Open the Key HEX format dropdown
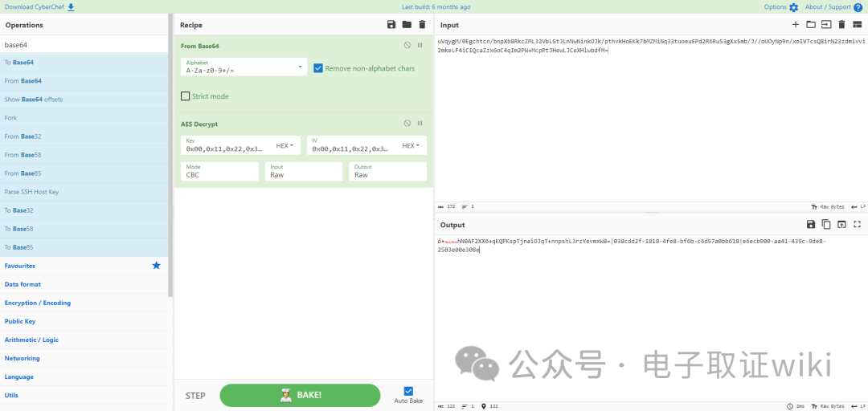 pos(285,145)
